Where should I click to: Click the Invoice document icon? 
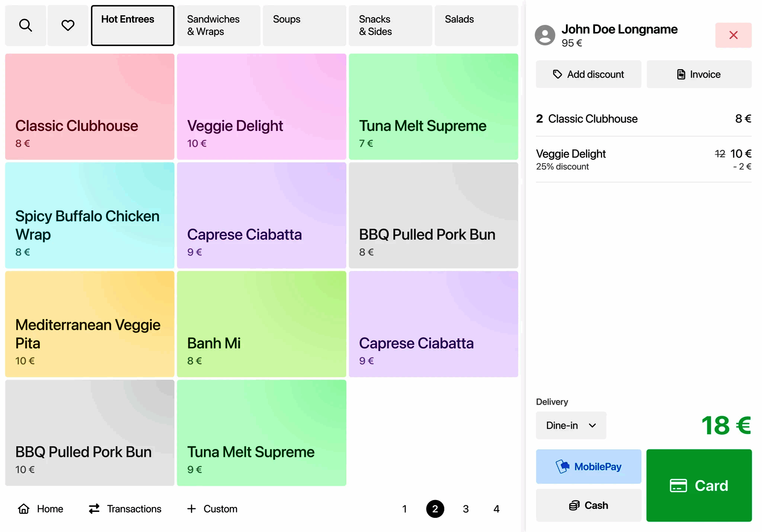tap(681, 74)
